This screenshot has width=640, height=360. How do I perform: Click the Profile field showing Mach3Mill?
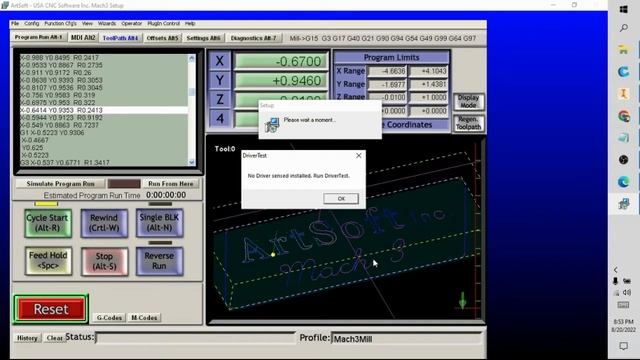point(407,339)
